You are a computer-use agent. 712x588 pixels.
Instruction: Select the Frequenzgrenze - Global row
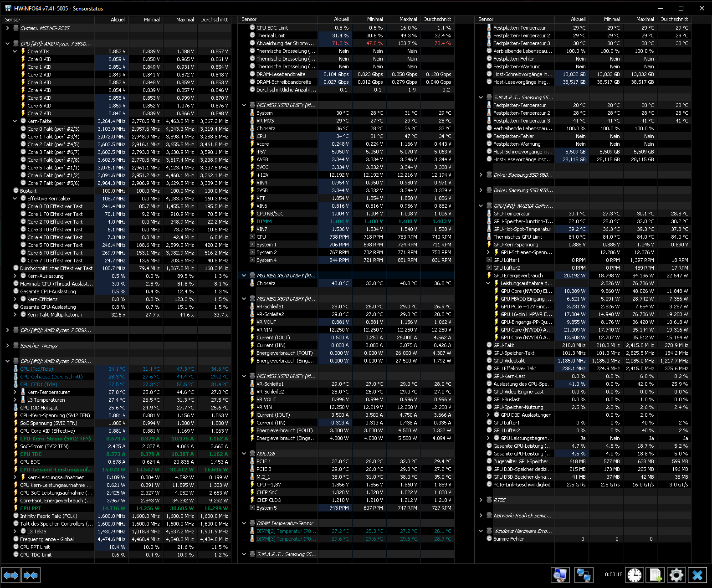[x=117, y=539]
